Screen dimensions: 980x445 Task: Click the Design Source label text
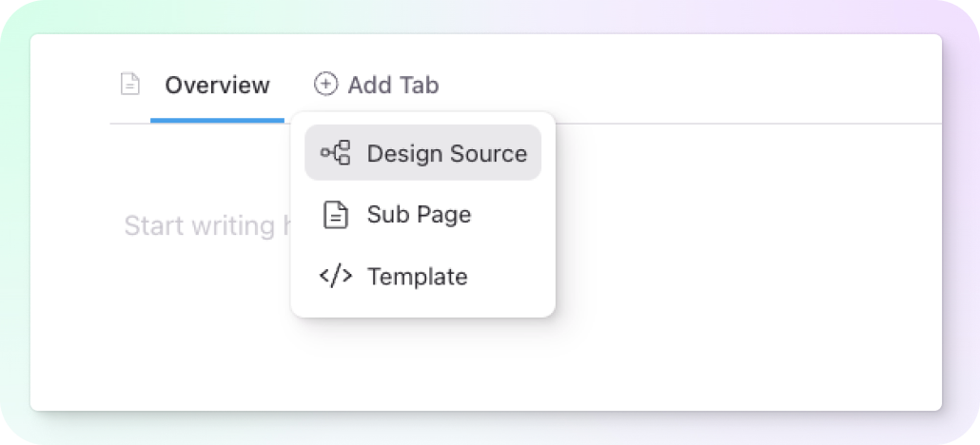[447, 153]
